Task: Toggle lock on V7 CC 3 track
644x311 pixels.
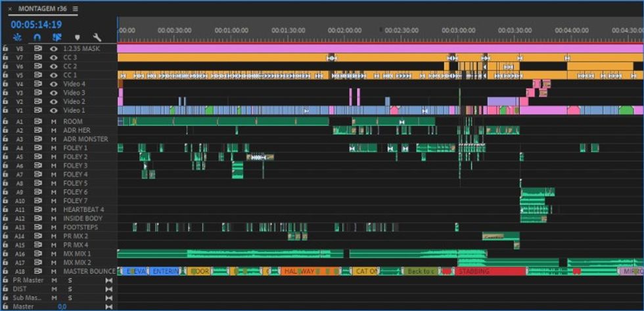Action: (5, 57)
